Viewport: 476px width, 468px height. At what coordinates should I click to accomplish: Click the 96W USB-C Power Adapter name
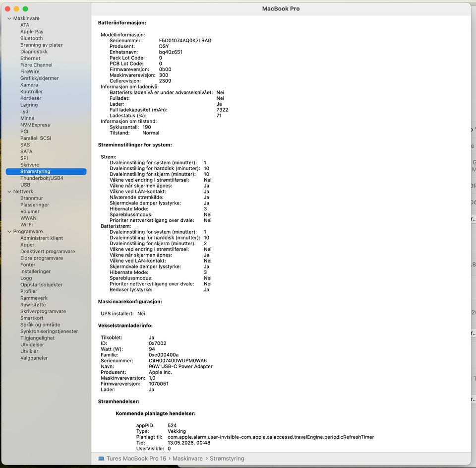click(180, 367)
